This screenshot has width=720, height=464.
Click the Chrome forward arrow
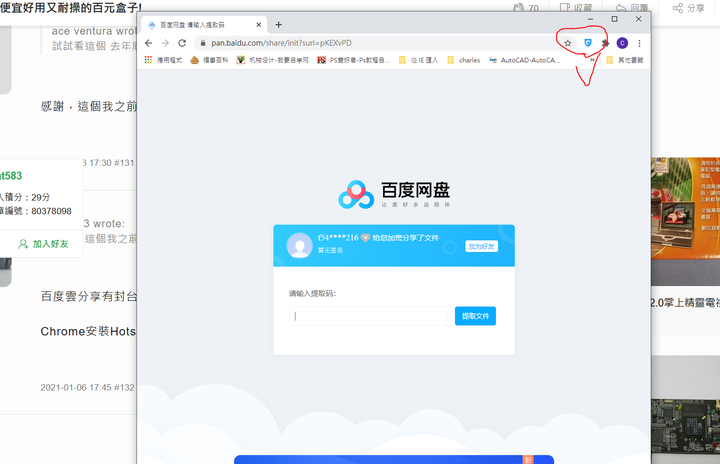(165, 43)
